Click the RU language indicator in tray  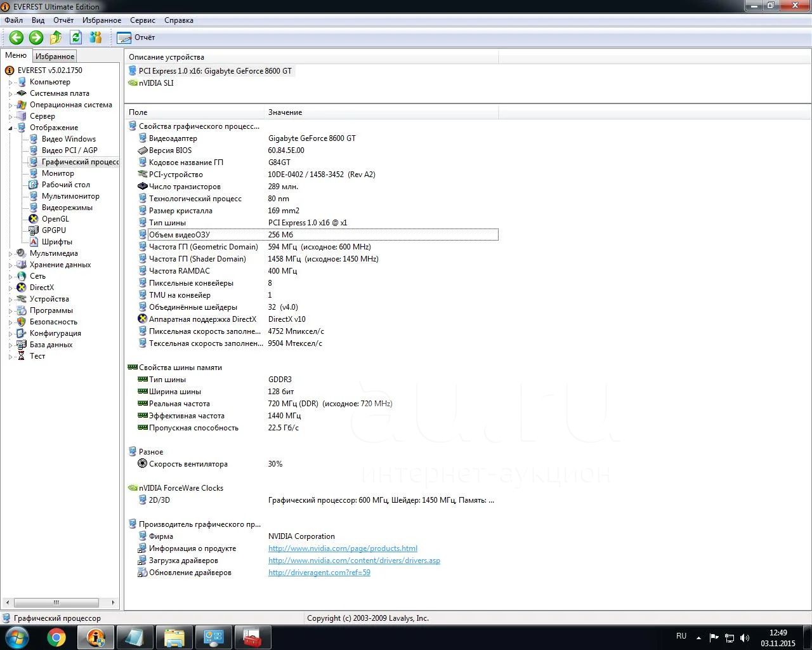click(x=681, y=636)
